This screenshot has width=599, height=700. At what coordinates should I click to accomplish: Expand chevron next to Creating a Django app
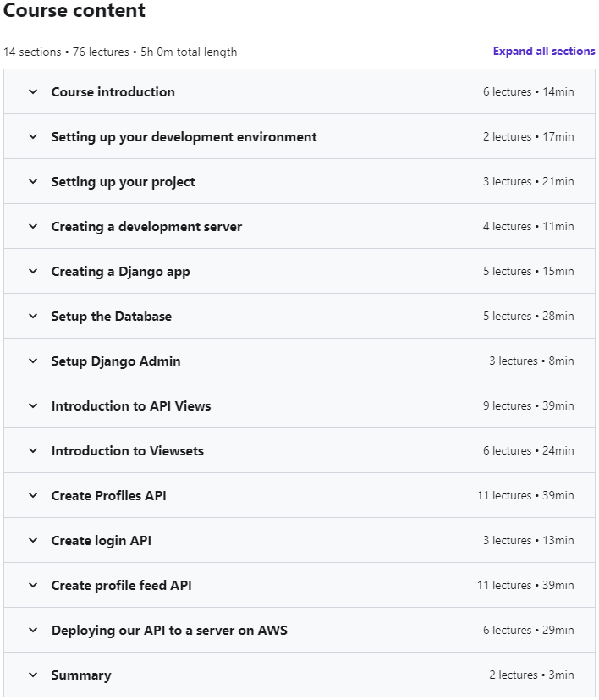click(x=33, y=272)
